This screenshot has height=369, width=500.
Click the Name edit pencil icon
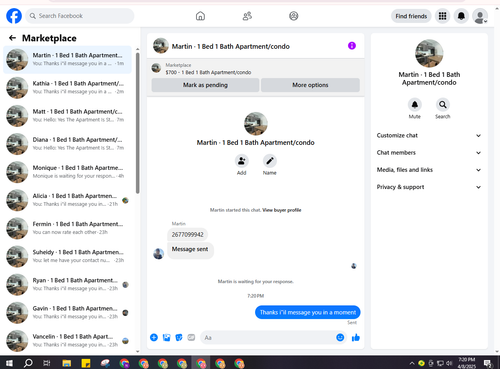270,161
